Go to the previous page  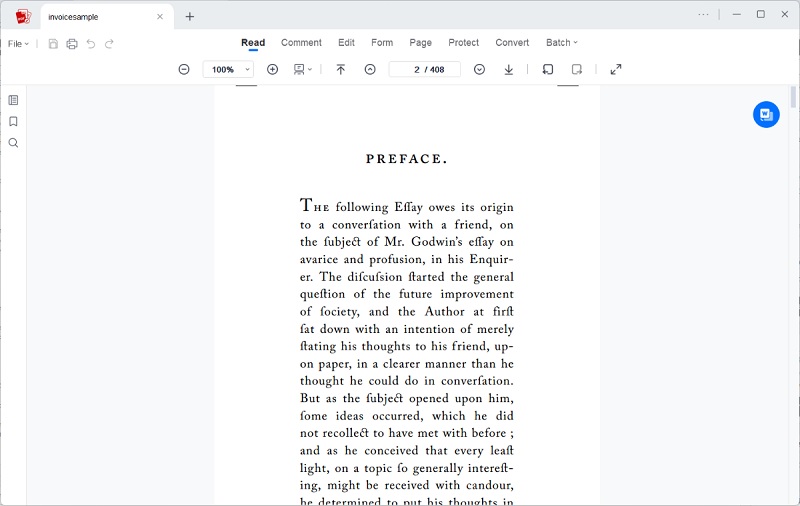tap(370, 69)
